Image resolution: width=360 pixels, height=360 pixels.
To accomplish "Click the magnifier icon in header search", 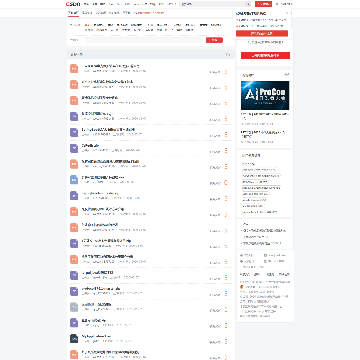I will [x=248, y=4].
